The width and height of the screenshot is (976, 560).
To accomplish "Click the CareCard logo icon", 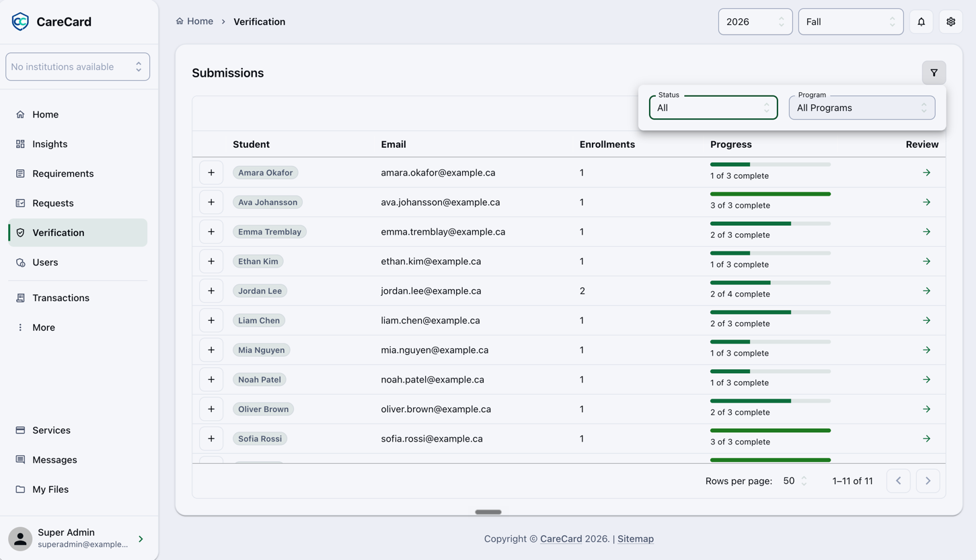I will click(x=20, y=22).
